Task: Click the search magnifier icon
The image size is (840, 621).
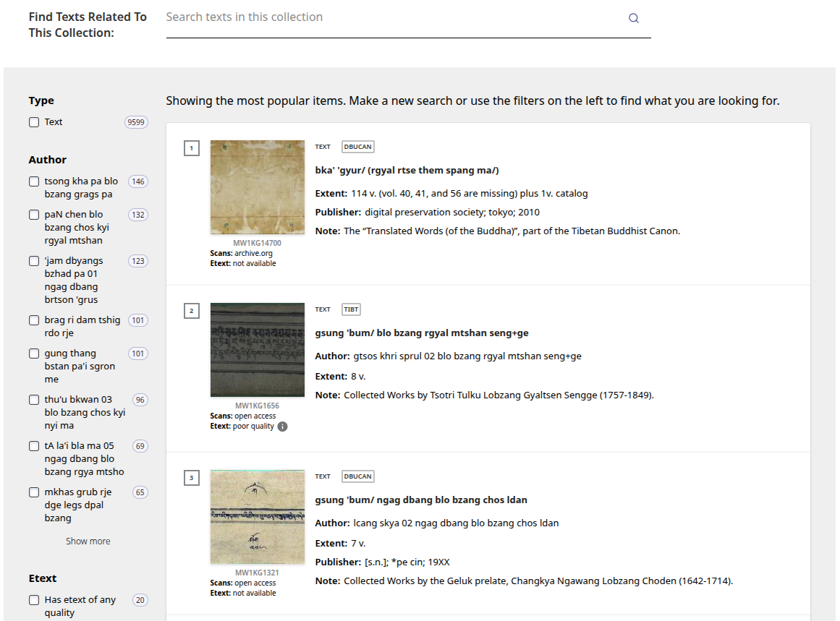Action: (633, 17)
